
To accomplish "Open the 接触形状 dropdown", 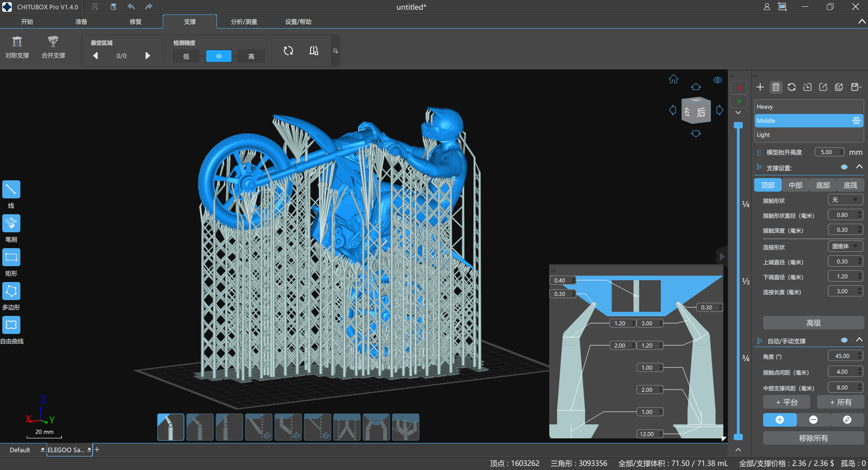I will point(845,200).
